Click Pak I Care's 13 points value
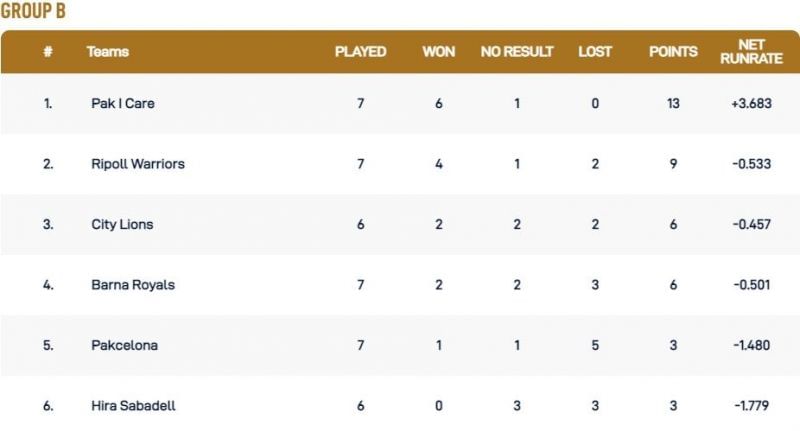 click(673, 103)
